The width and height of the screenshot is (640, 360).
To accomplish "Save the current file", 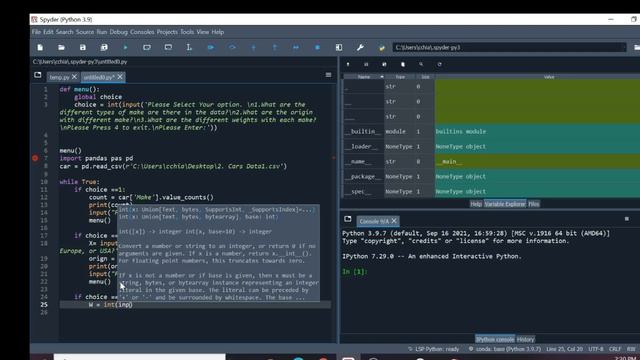I will 83,47.
